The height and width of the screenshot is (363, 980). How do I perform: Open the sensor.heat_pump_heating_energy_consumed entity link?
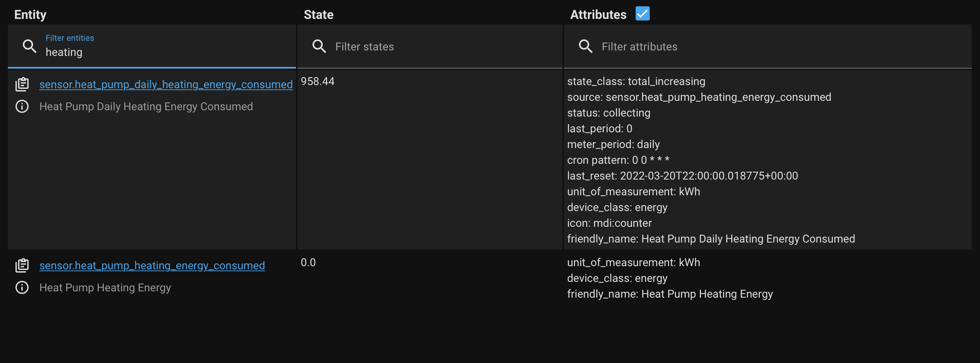pyautogui.click(x=152, y=265)
